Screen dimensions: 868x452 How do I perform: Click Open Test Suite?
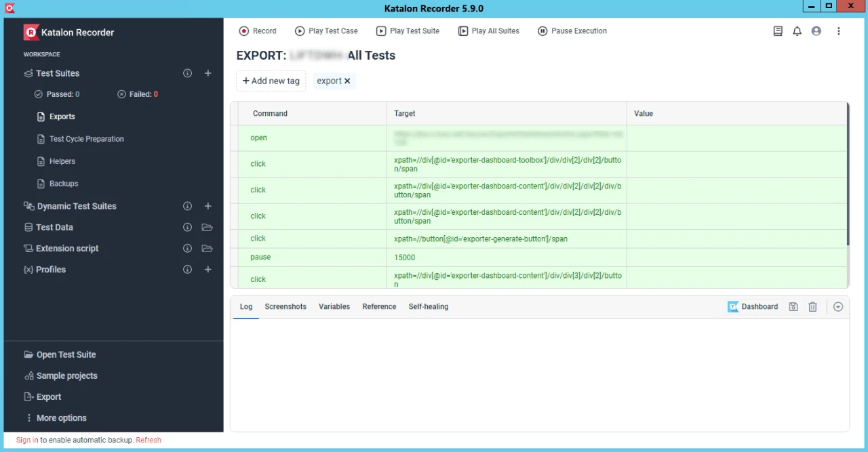click(x=60, y=354)
